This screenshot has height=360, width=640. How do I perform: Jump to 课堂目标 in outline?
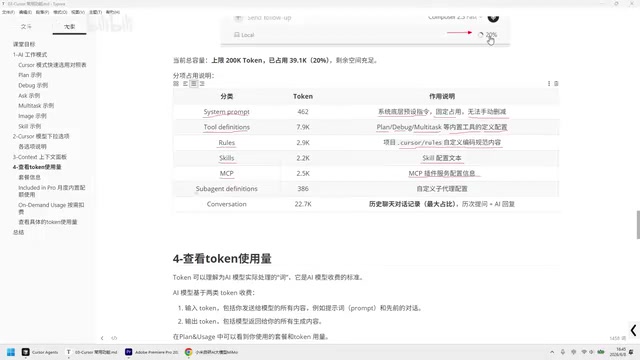pyautogui.click(x=24, y=44)
